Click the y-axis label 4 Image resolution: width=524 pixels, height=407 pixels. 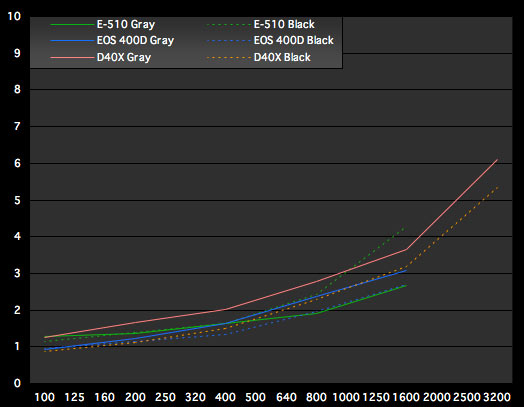17,237
